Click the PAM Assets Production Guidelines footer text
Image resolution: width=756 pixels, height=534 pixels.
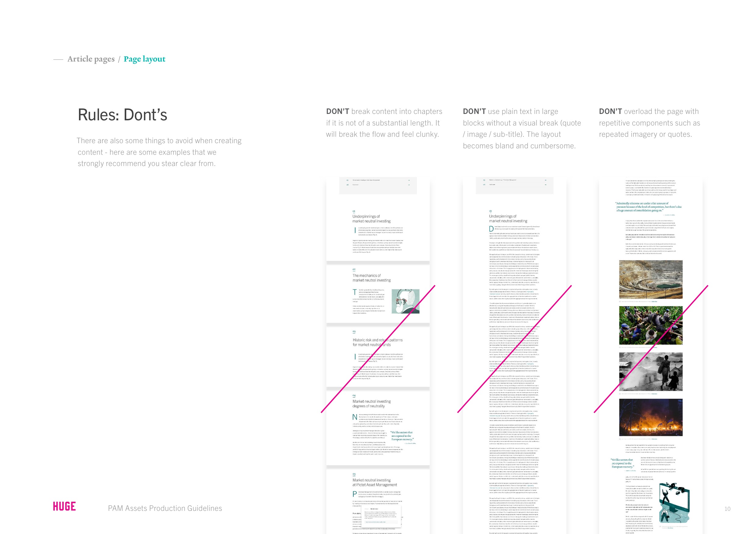165,508
